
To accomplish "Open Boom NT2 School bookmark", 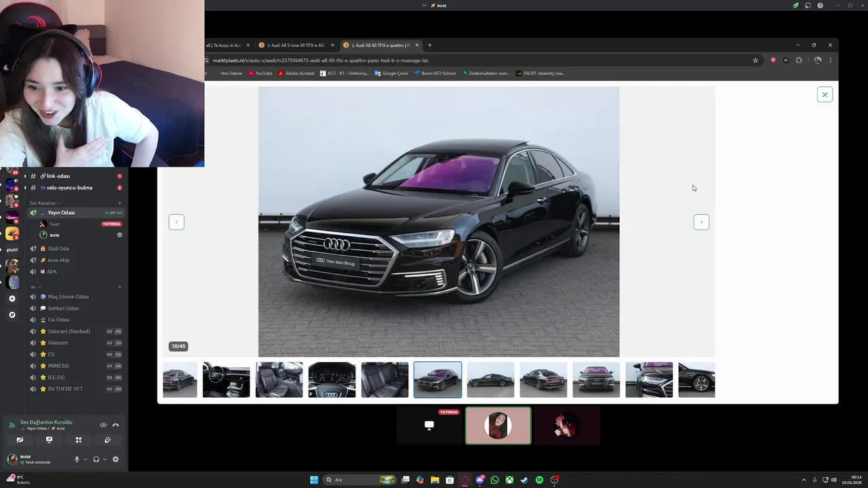I will coord(435,73).
